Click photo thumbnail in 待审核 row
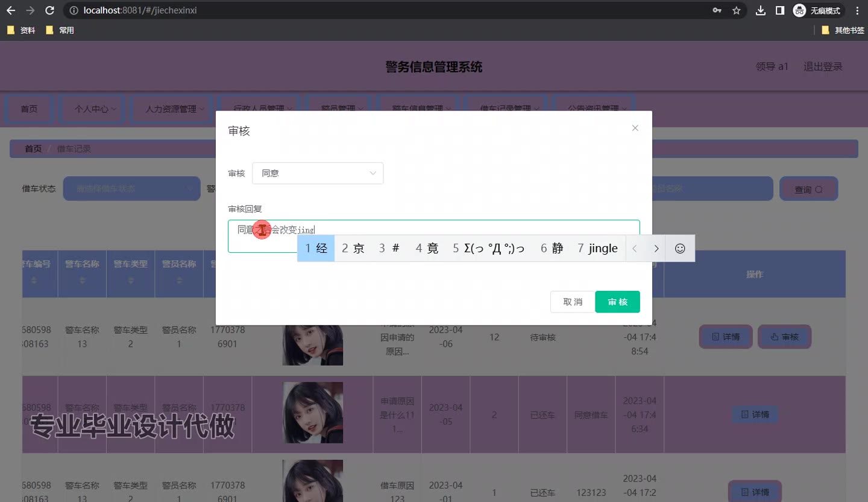Viewport: 868px width, 502px height. 313,345
